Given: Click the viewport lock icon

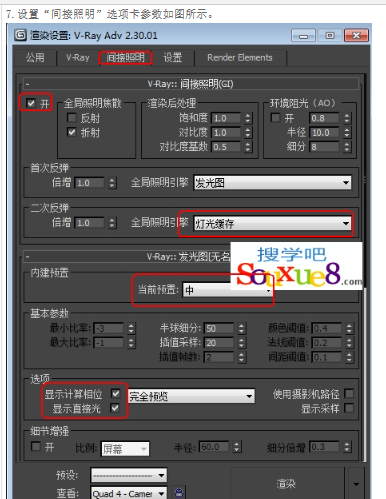Looking at the screenshot, I should click(179, 492).
